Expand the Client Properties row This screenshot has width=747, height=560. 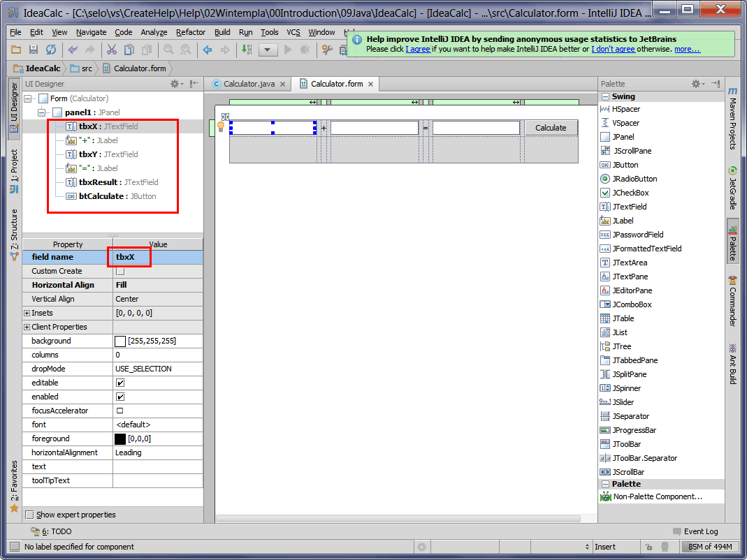click(27, 327)
